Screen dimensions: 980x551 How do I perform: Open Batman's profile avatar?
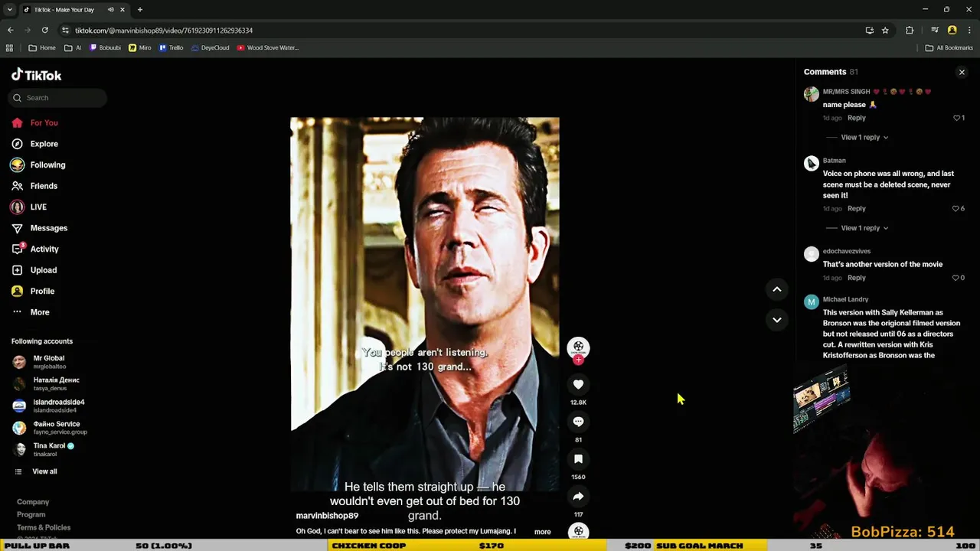tap(812, 163)
